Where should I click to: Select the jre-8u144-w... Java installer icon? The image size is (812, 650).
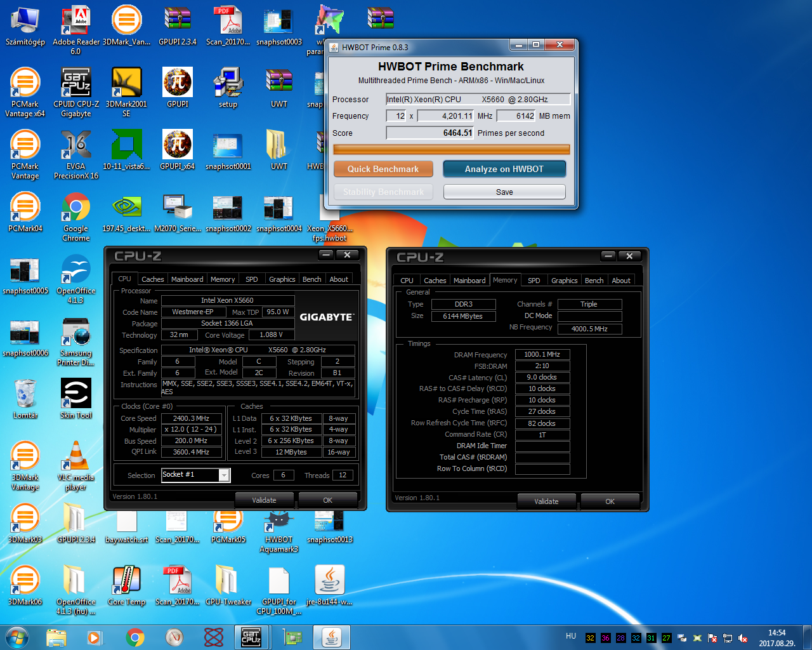tap(329, 585)
